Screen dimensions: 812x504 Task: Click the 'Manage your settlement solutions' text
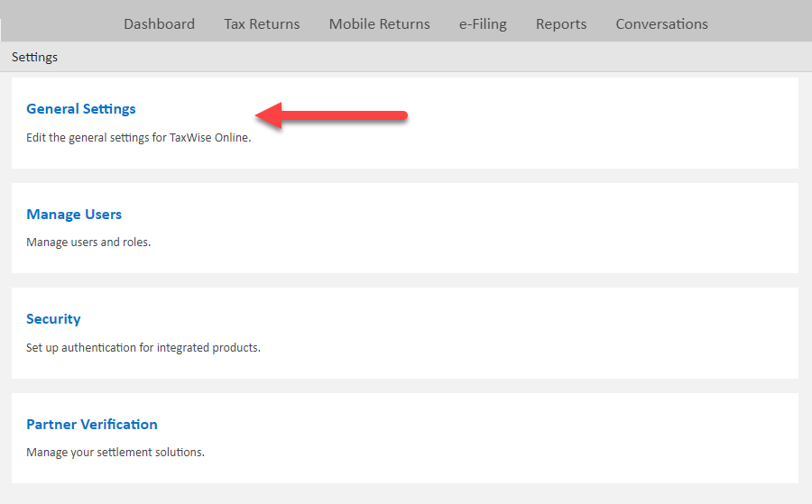115,452
